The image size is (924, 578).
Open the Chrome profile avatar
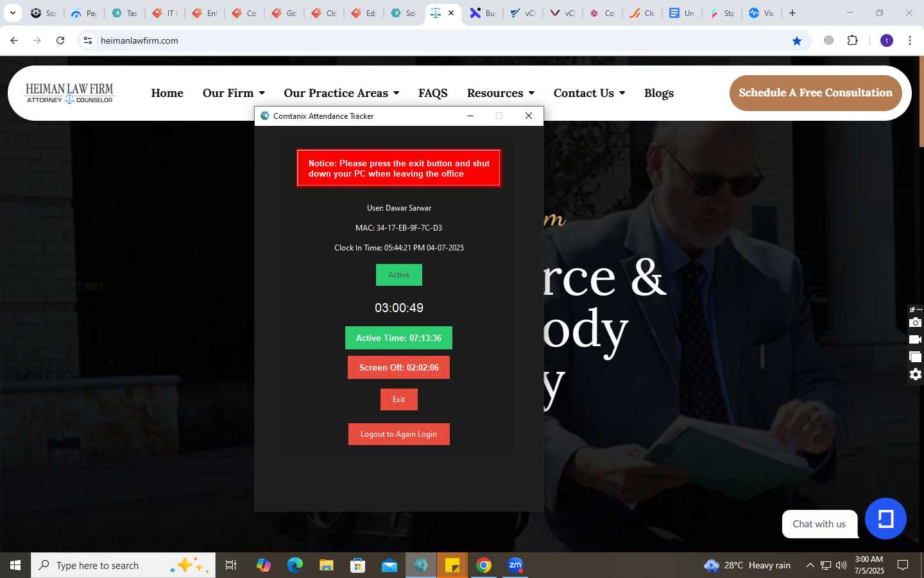tap(887, 40)
